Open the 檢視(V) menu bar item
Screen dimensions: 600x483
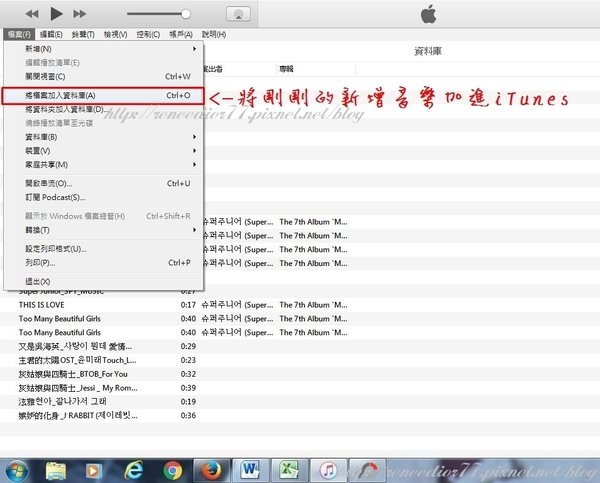tap(116, 34)
